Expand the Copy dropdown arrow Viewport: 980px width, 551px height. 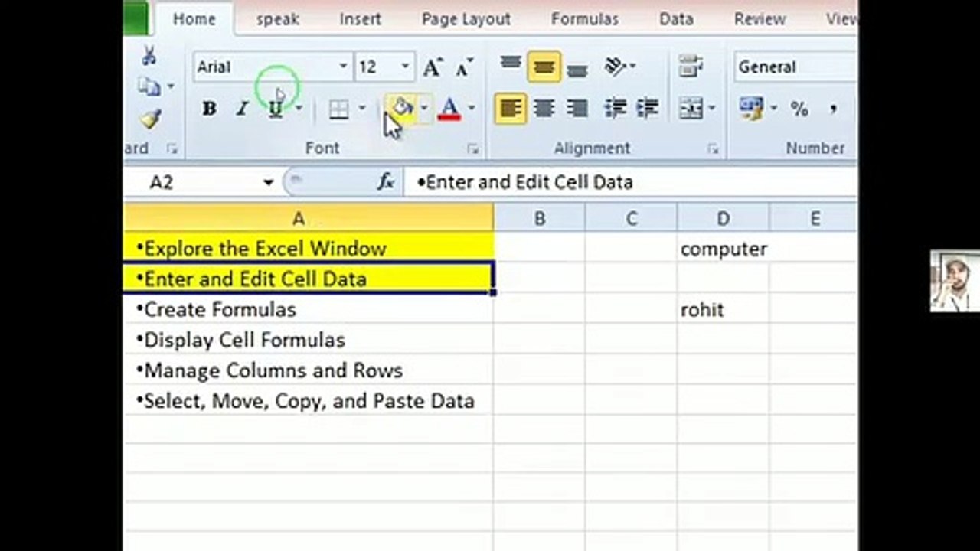tap(170, 86)
